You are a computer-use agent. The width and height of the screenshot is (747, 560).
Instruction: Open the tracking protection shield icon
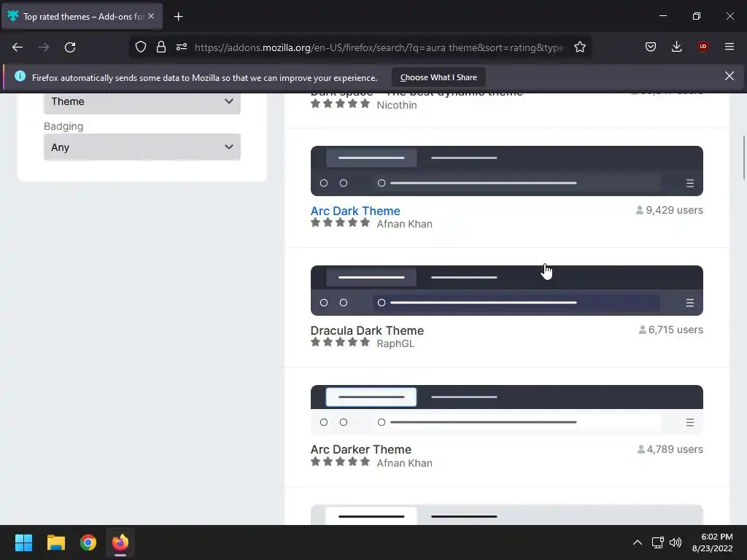coord(141,47)
